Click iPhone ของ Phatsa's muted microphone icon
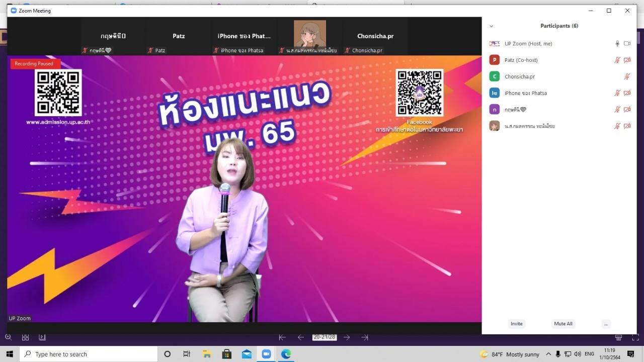Image resolution: width=644 pixels, height=362 pixels. tap(617, 93)
